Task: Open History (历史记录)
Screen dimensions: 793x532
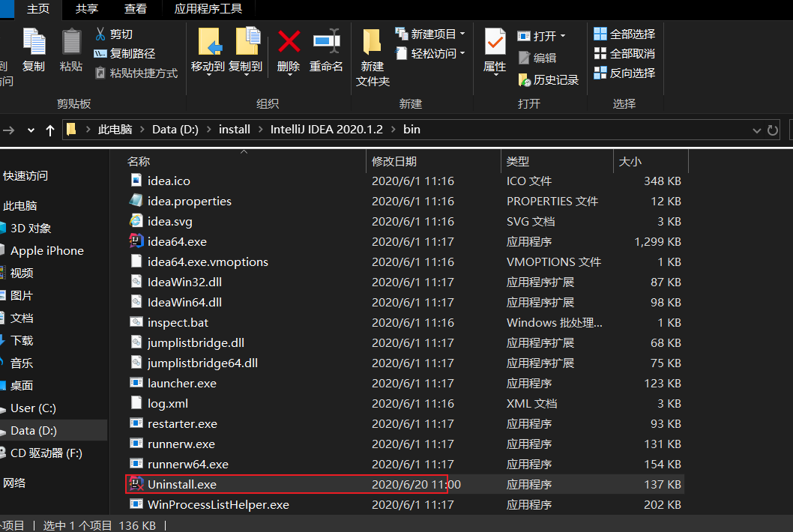Action: point(548,80)
